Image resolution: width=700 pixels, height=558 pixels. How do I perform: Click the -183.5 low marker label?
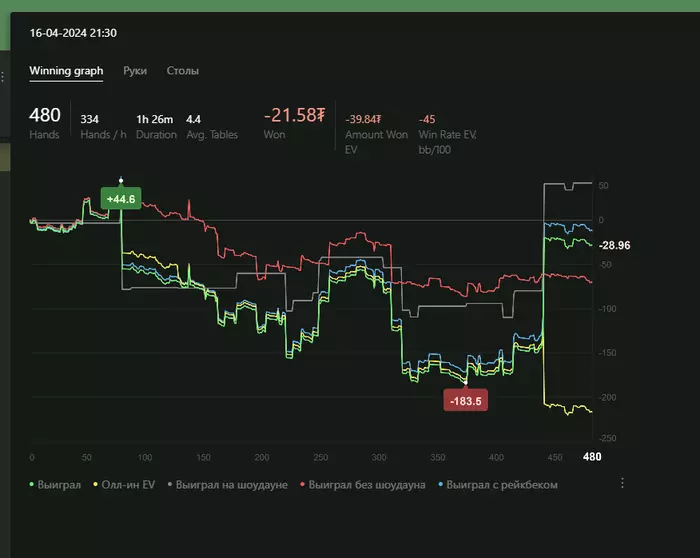pos(466,400)
